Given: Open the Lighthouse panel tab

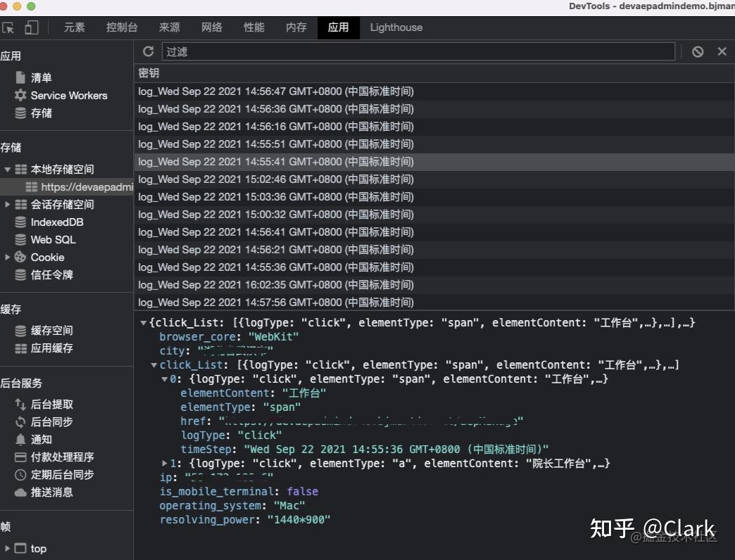Looking at the screenshot, I should [x=396, y=27].
